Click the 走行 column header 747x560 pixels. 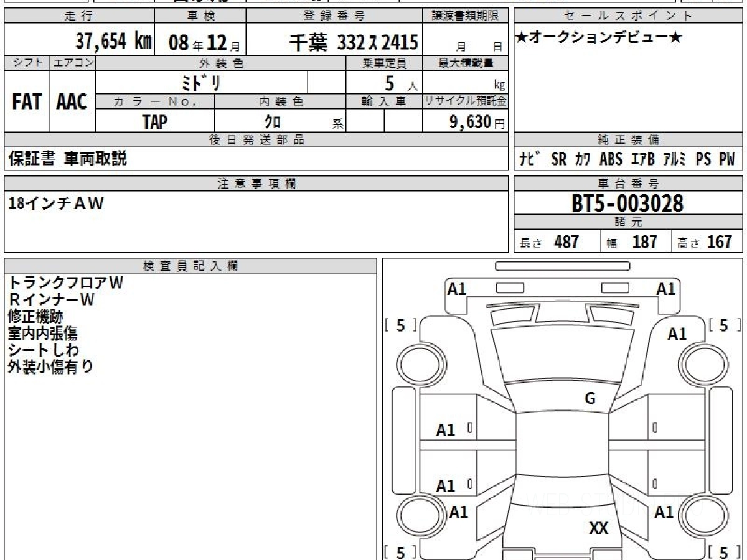78,16
